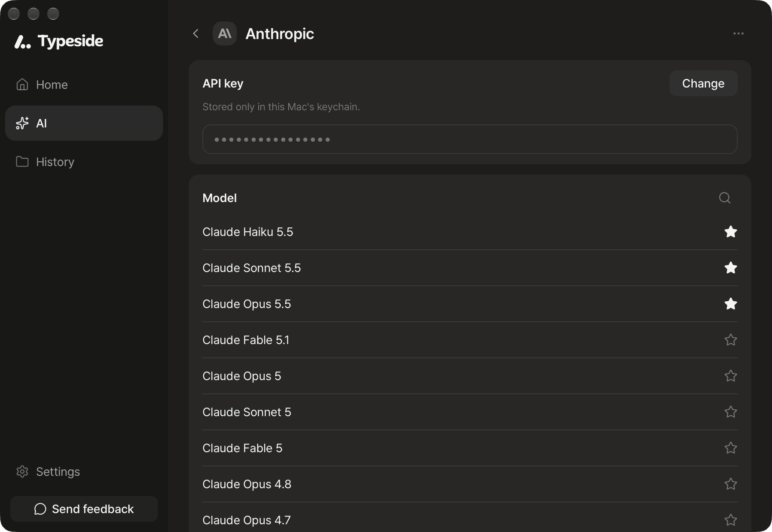Click the masked API key field
This screenshot has width=772, height=532.
click(470, 139)
